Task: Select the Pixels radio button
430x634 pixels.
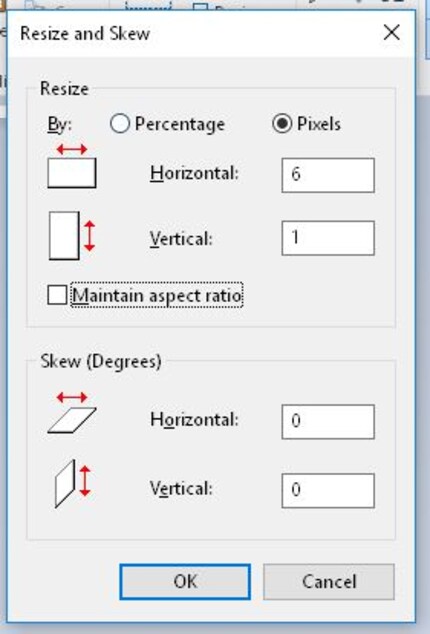Action: click(x=282, y=123)
